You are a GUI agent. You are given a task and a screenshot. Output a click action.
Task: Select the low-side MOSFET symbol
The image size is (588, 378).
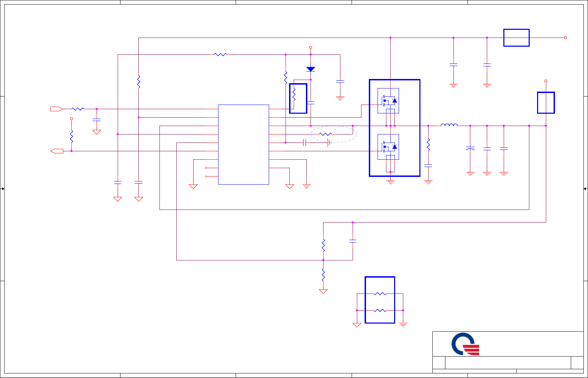click(x=388, y=147)
